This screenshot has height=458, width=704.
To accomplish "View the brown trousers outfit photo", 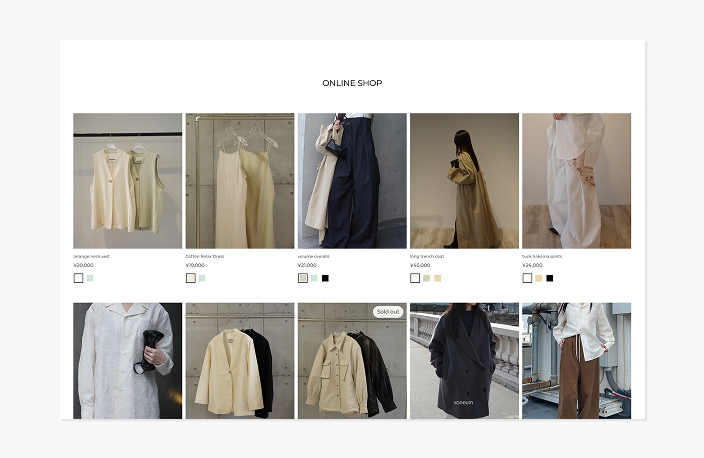I will click(576, 361).
